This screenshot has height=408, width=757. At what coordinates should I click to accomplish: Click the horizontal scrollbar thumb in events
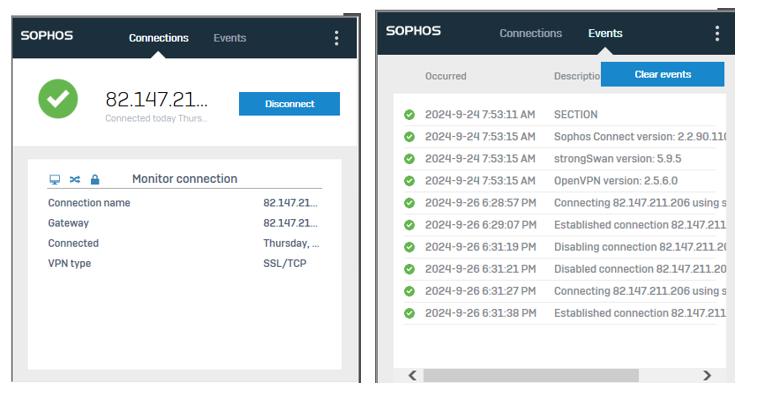click(530, 375)
